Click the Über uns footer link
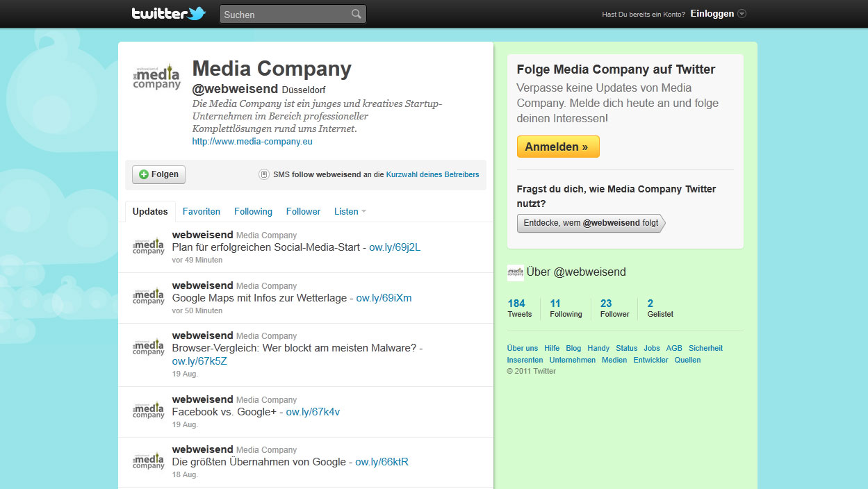This screenshot has height=489, width=868. (x=523, y=348)
